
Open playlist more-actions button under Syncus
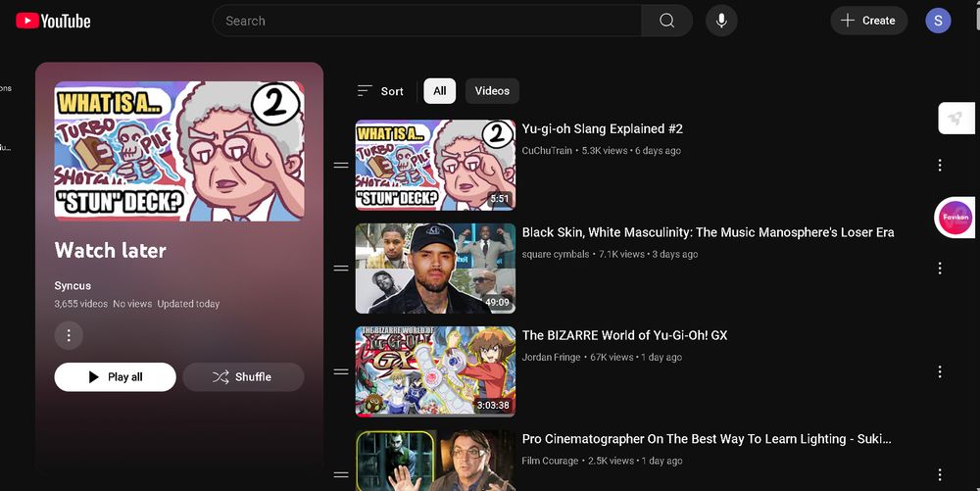click(x=69, y=335)
